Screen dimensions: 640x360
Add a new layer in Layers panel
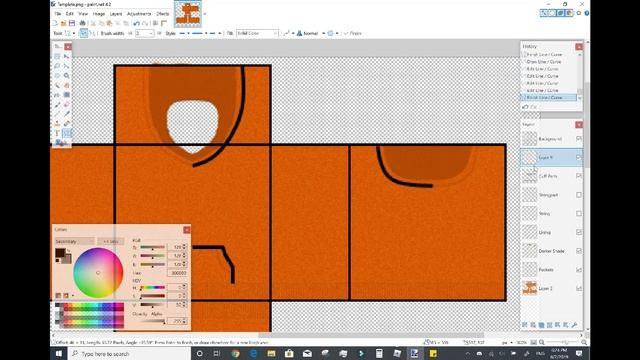(525, 324)
